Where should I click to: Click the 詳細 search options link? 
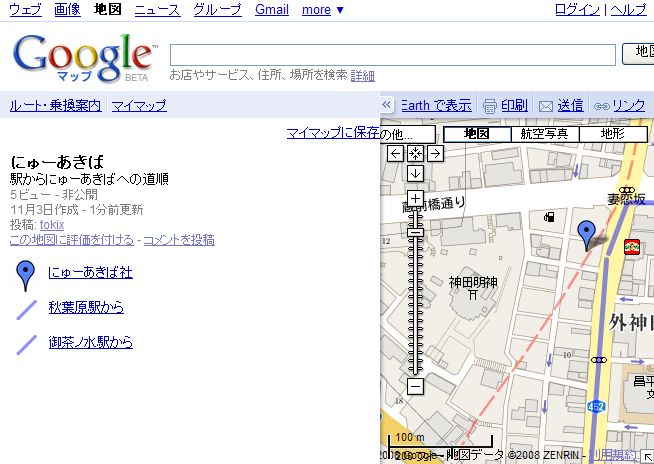(362, 76)
